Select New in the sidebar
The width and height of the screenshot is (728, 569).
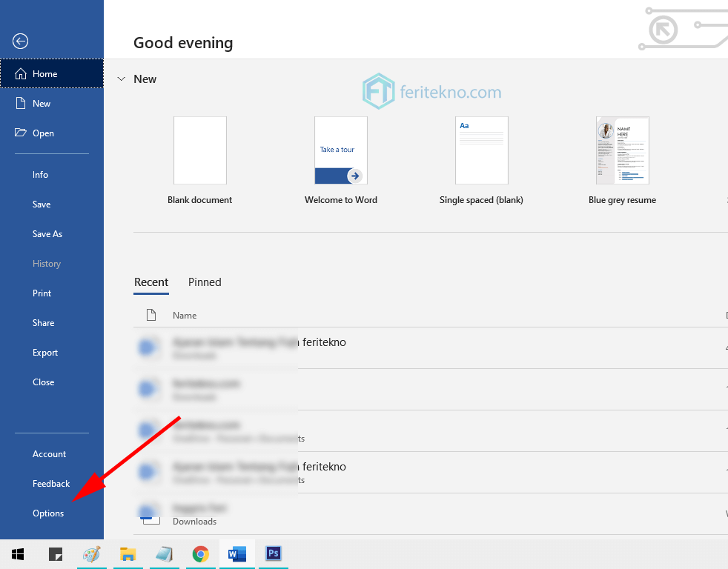point(52,103)
